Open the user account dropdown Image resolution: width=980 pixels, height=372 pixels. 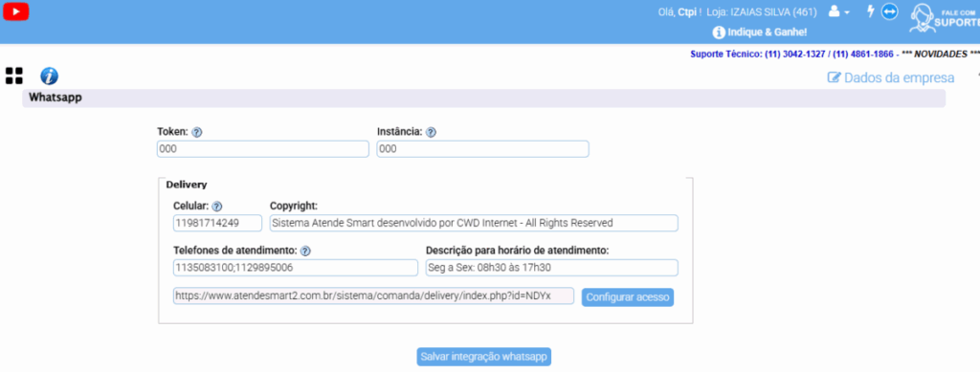[x=838, y=11]
